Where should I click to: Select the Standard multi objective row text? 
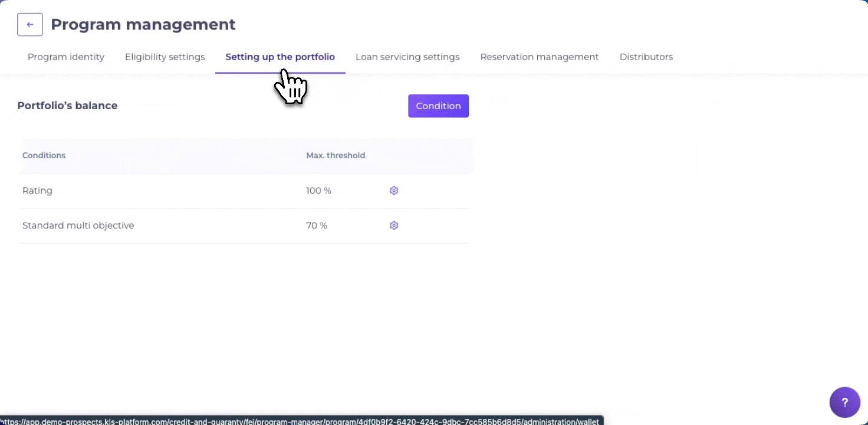[78, 225]
